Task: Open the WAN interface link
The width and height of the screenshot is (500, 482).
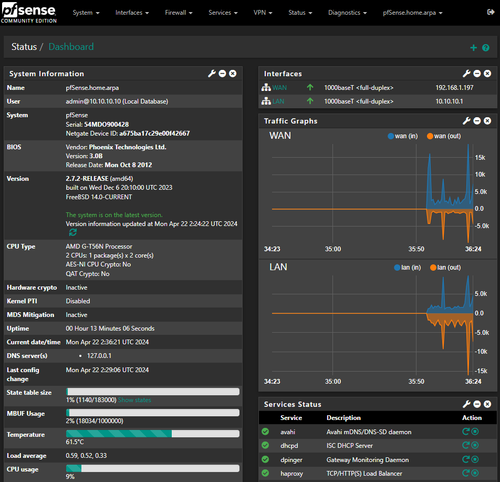Action: (x=279, y=88)
